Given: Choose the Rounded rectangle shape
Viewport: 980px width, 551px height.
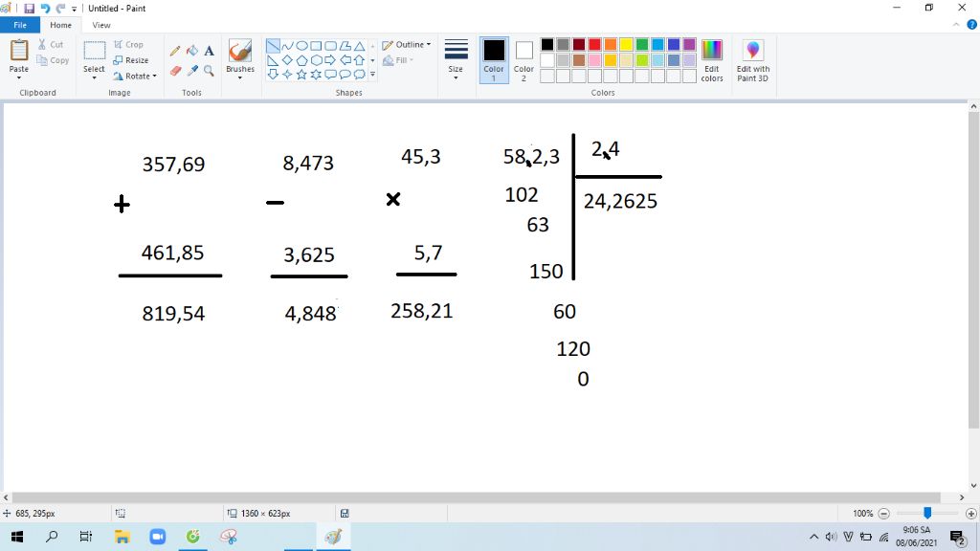Looking at the screenshot, I should [330, 46].
